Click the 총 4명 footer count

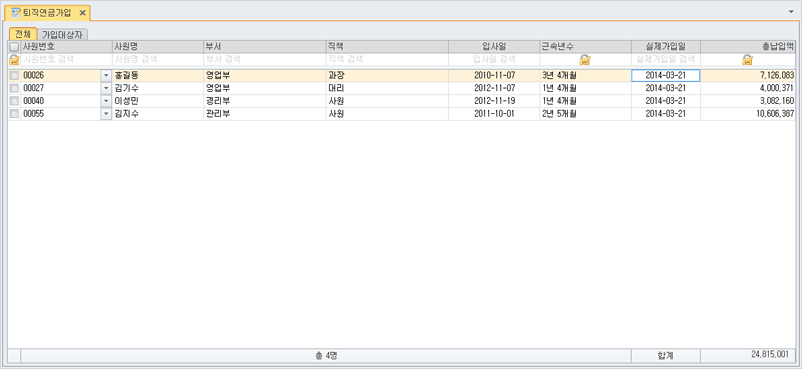click(326, 355)
